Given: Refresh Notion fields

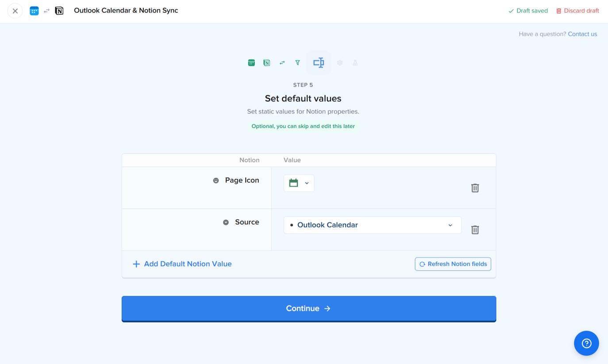Looking at the screenshot, I should click(x=453, y=264).
